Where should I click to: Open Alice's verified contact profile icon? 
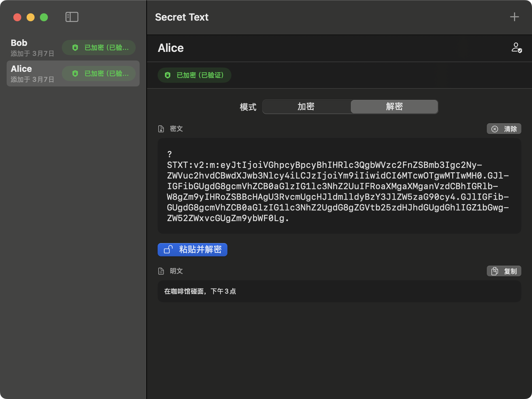(x=516, y=48)
